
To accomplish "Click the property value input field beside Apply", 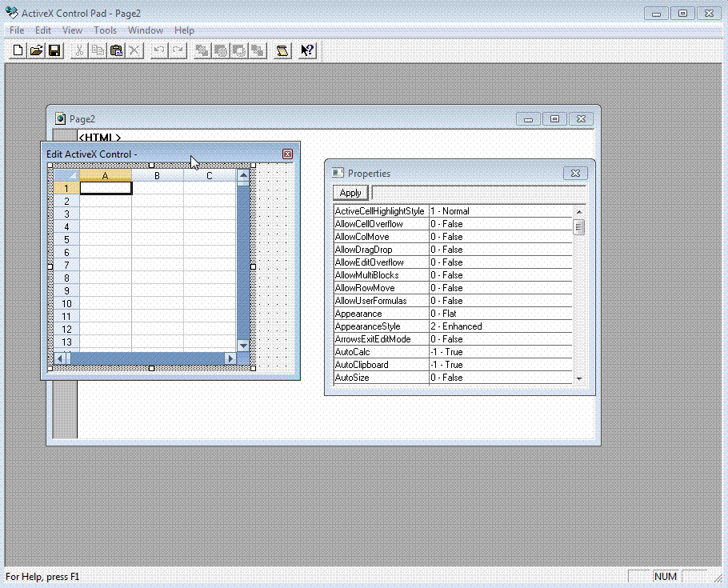I will pyautogui.click(x=478, y=193).
